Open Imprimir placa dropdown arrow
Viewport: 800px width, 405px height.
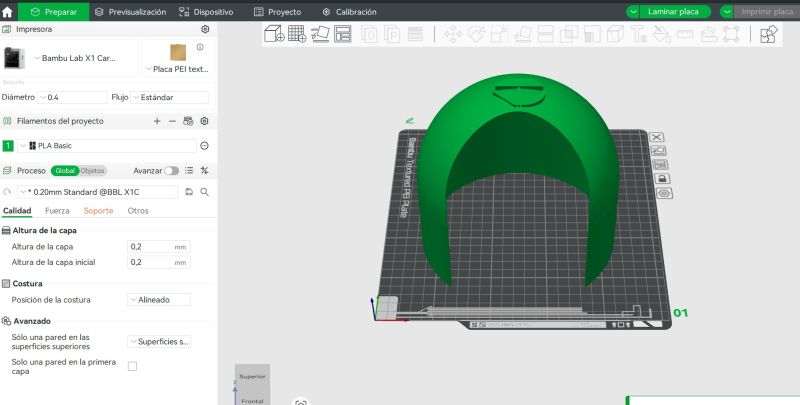727,12
